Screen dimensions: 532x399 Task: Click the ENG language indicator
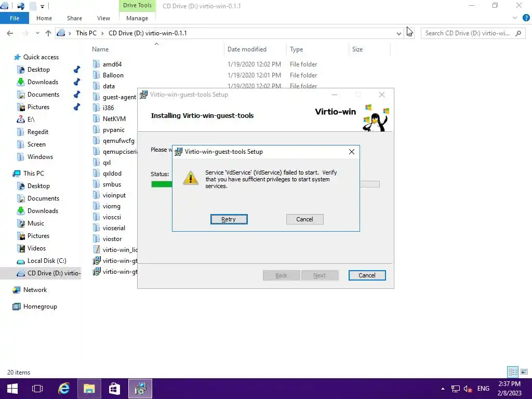click(483, 389)
